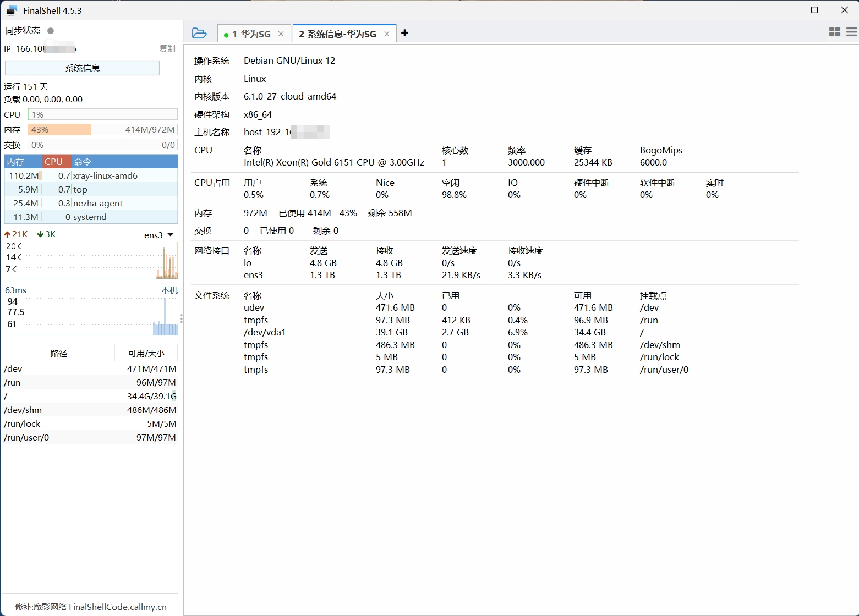Viewport: 859px width, 616px height.
Task: Click the Intel Xeon Gold 6151 CPU name
Action: pyautogui.click(x=334, y=162)
